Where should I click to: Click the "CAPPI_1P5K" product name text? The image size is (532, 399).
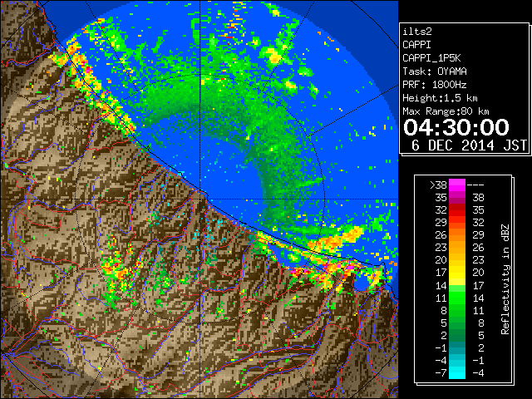(431, 58)
